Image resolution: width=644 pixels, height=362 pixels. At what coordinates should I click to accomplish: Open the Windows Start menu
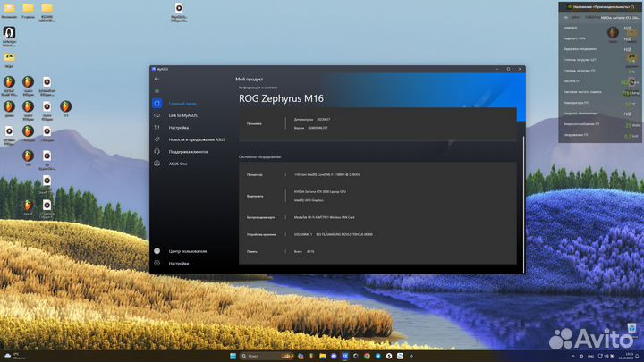[x=233, y=356]
